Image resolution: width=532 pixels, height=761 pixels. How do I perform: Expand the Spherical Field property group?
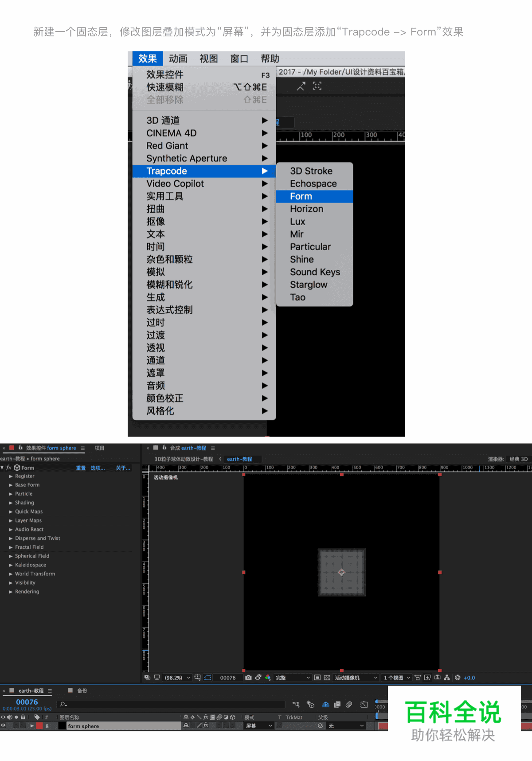pyautogui.click(x=11, y=556)
